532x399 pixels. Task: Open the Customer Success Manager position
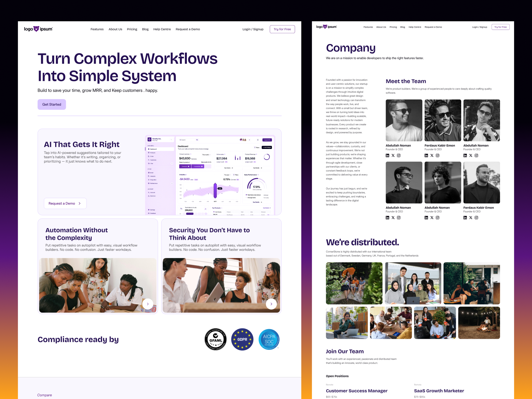click(357, 391)
